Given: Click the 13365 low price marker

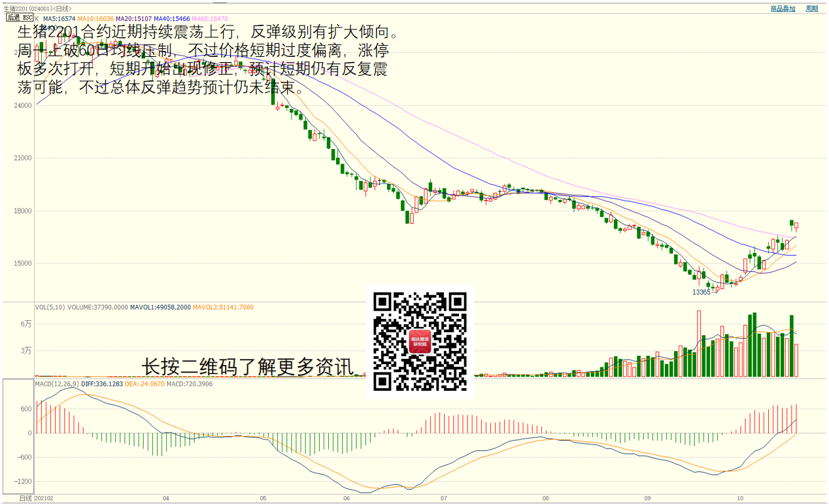Looking at the screenshot, I should [x=701, y=292].
